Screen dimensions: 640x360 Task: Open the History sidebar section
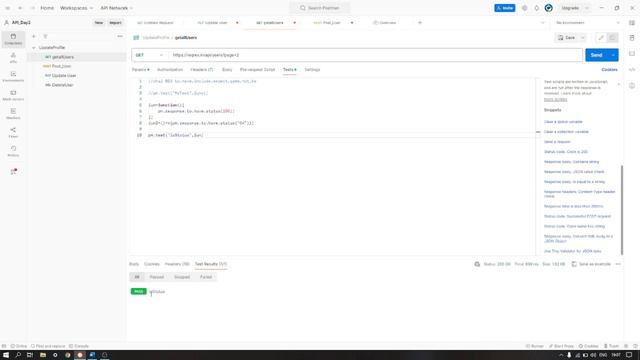pyautogui.click(x=13, y=151)
